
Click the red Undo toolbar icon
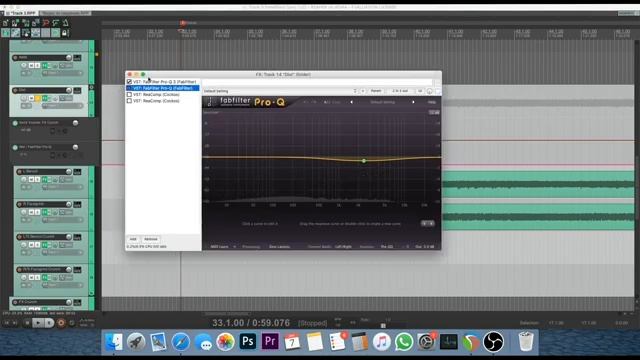46,23
